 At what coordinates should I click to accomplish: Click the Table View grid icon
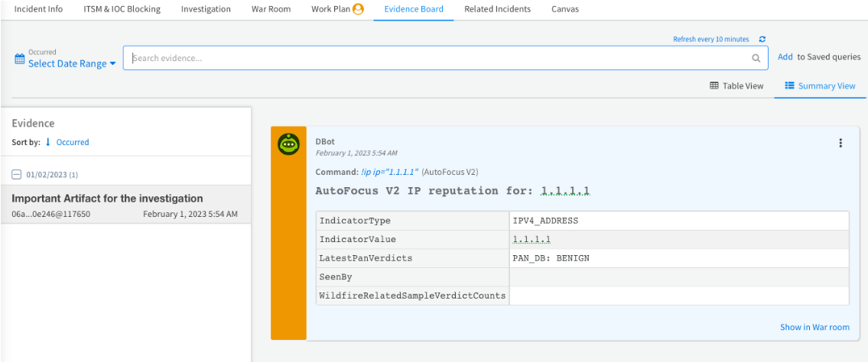(x=714, y=86)
